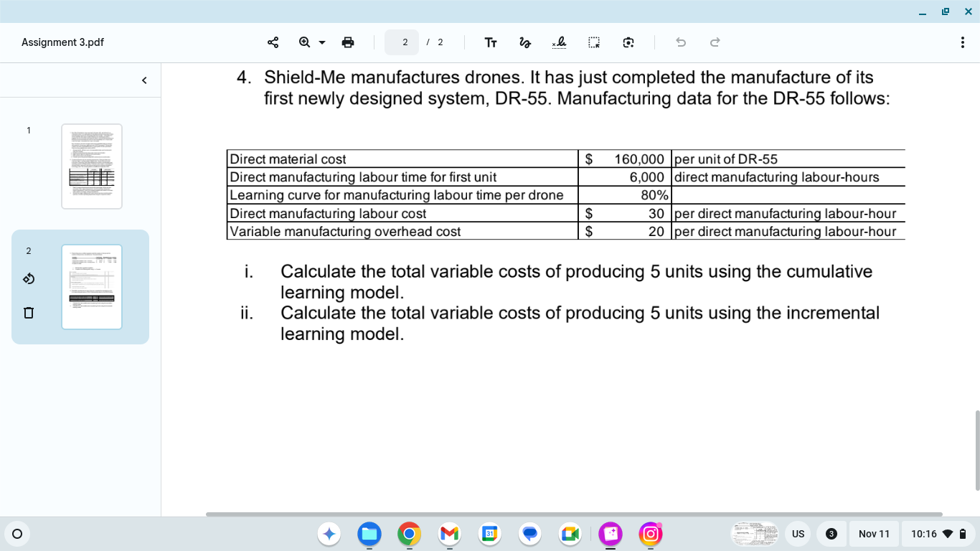Click the Redo icon

[x=715, y=42]
